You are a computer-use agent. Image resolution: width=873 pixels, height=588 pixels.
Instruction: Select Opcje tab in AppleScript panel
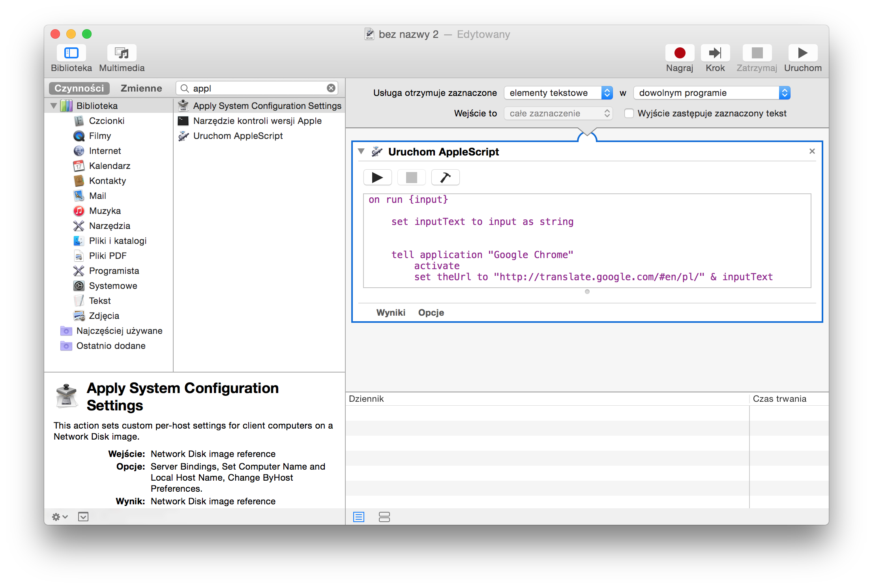click(431, 313)
